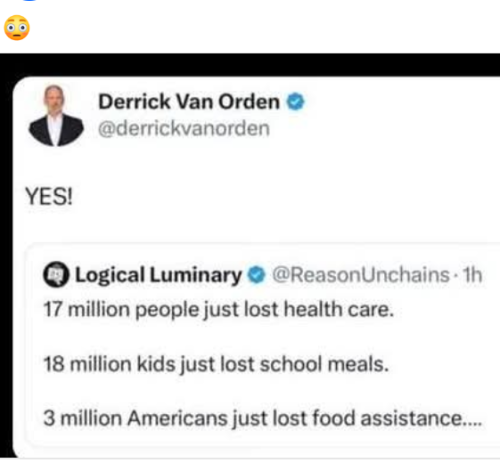Click the line '18 million kids just lost school meals'
This screenshot has height=463, width=500.
tap(216, 364)
